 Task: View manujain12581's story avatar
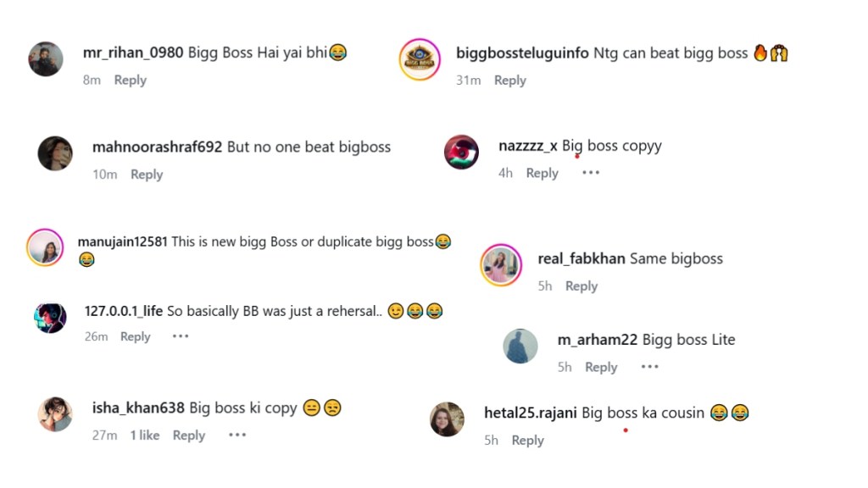(x=45, y=247)
